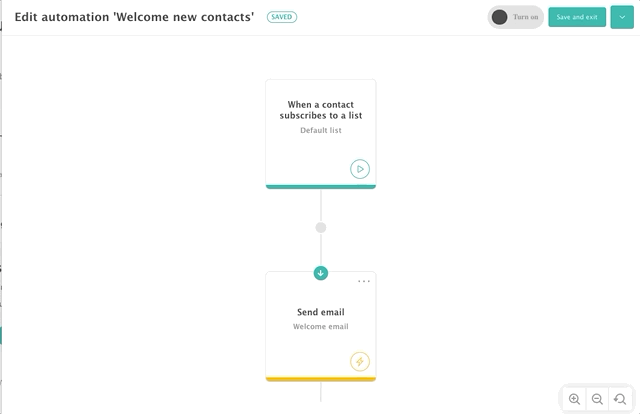Click the teal bar under trigger card
Screen dimensions: 640x414
coord(321,187)
